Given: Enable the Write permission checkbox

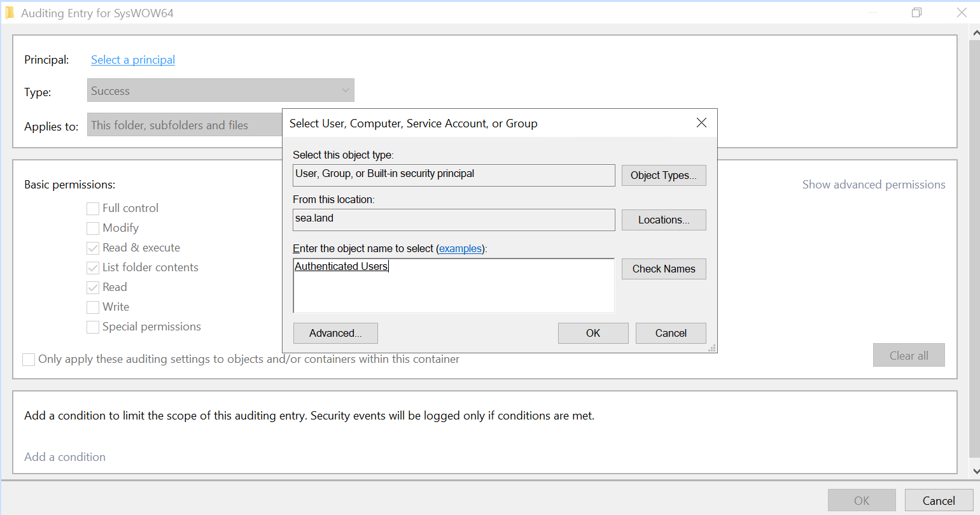Looking at the screenshot, I should pyautogui.click(x=92, y=307).
